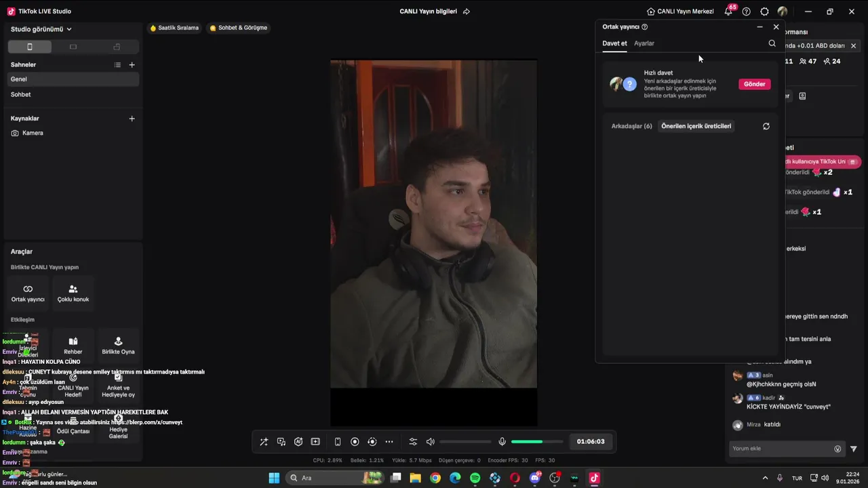Image resolution: width=868 pixels, height=488 pixels.
Task: Click the media and music icon in control bar
Action: click(x=281, y=442)
